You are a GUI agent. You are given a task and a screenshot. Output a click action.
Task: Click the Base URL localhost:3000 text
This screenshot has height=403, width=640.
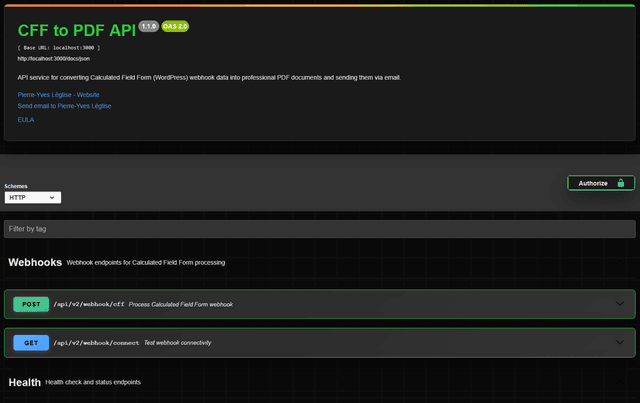coord(59,48)
